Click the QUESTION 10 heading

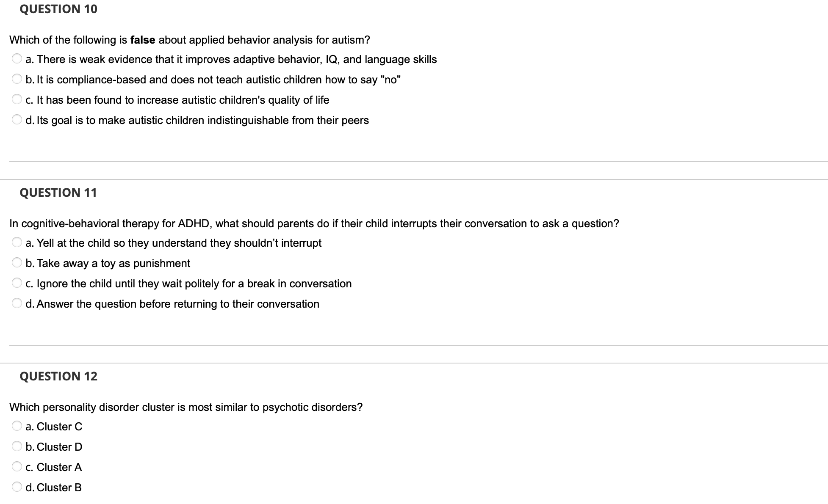[x=58, y=9]
